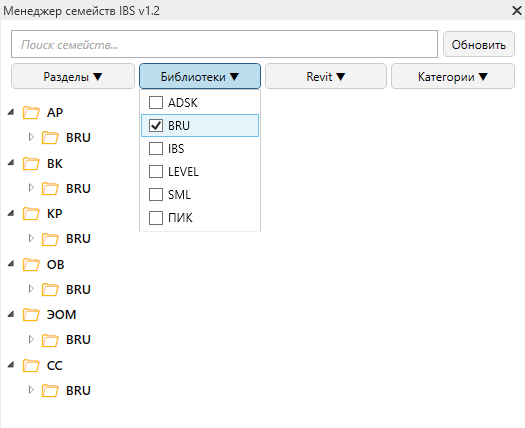Click BRU folder icon under ОВ

pos(50,290)
